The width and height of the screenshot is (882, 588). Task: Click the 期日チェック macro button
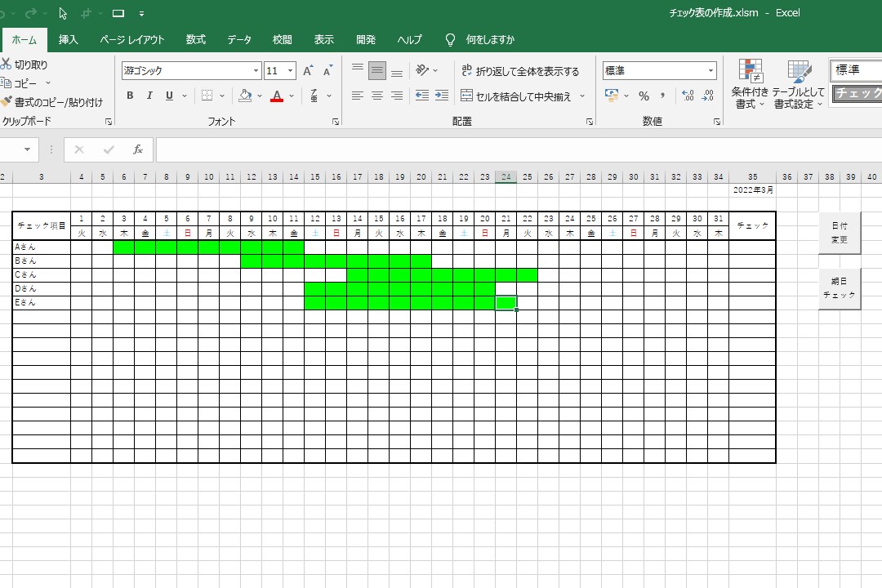(840, 288)
